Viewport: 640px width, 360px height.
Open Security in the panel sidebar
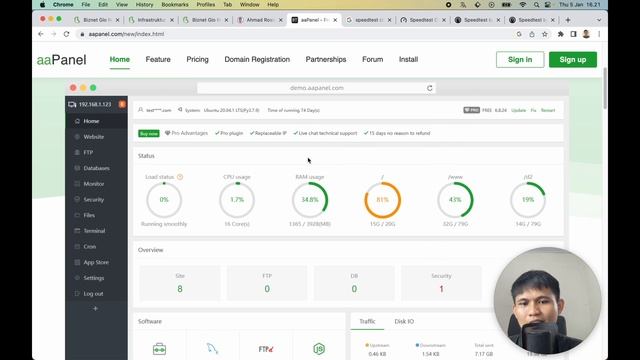[96, 200]
